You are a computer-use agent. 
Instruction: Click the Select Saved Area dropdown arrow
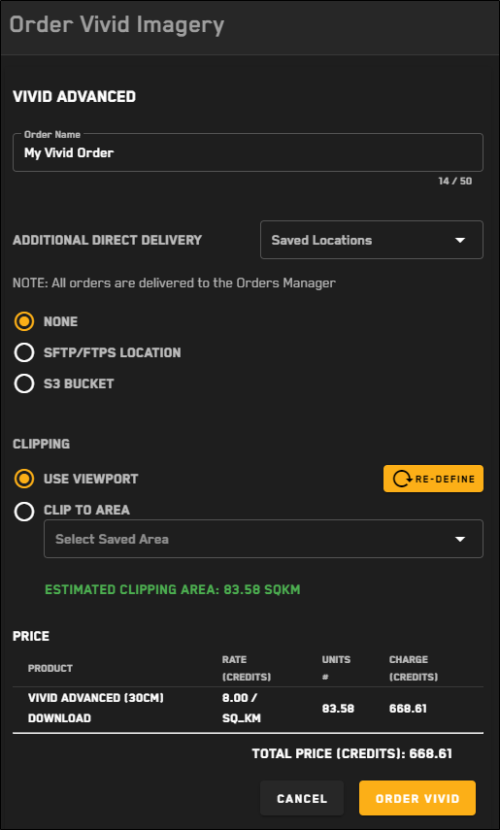click(460, 539)
